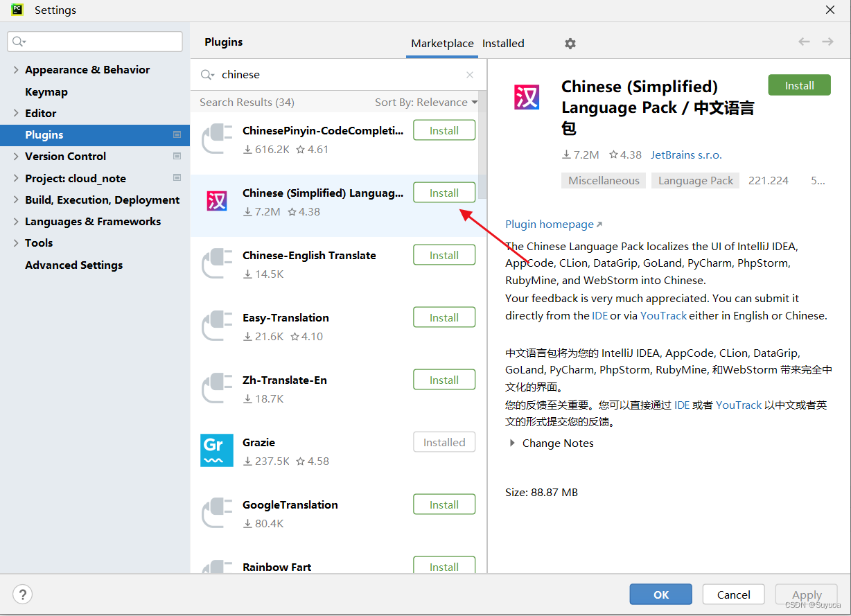Expand the Tools settings node
The image size is (851, 616).
click(16, 243)
